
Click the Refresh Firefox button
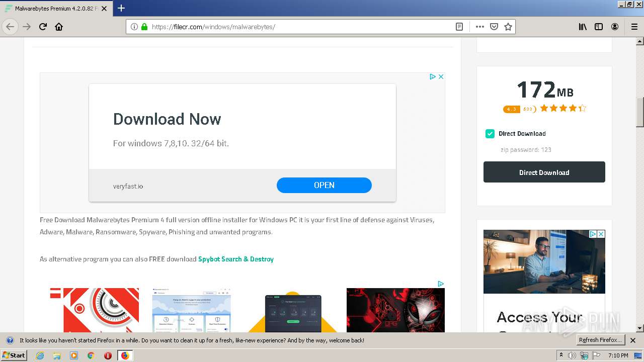[601, 340]
